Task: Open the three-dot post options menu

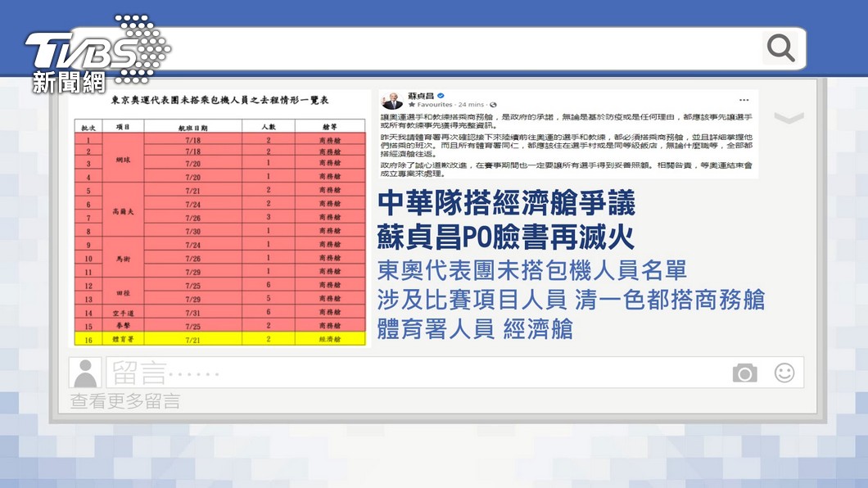Action: pos(744,100)
